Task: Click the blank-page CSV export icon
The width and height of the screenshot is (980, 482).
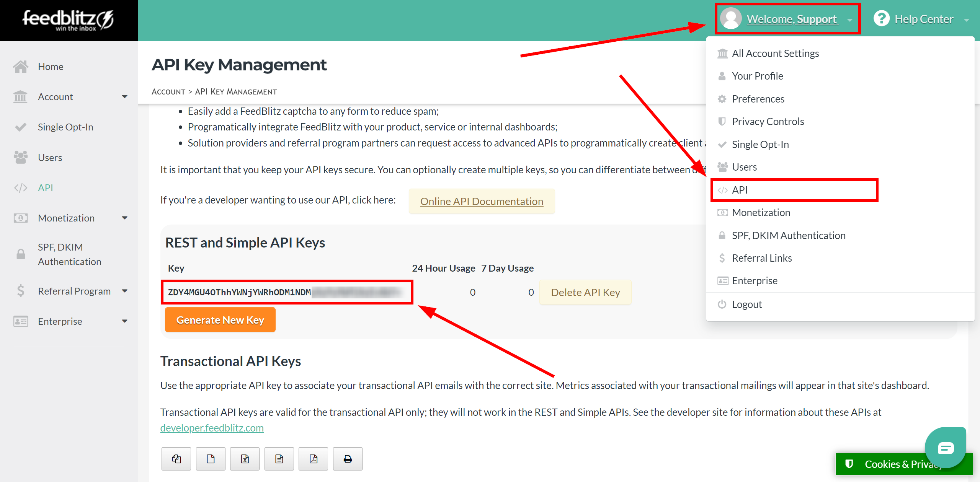Action: click(211, 459)
